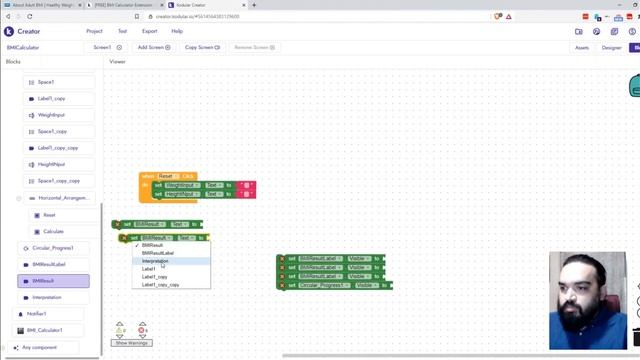Choose Label1_copy_copy in the open dropdown list
Viewport: 640px width, 360px height.
click(171, 284)
